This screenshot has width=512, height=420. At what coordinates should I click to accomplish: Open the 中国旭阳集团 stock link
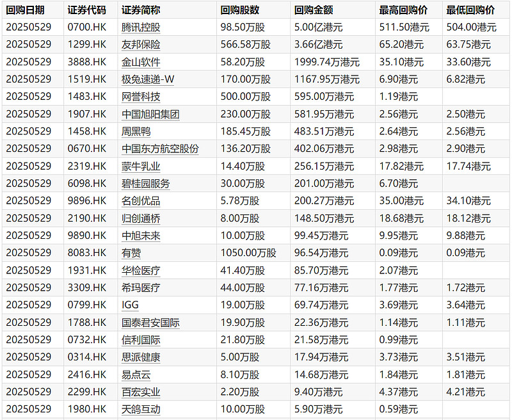point(150,114)
